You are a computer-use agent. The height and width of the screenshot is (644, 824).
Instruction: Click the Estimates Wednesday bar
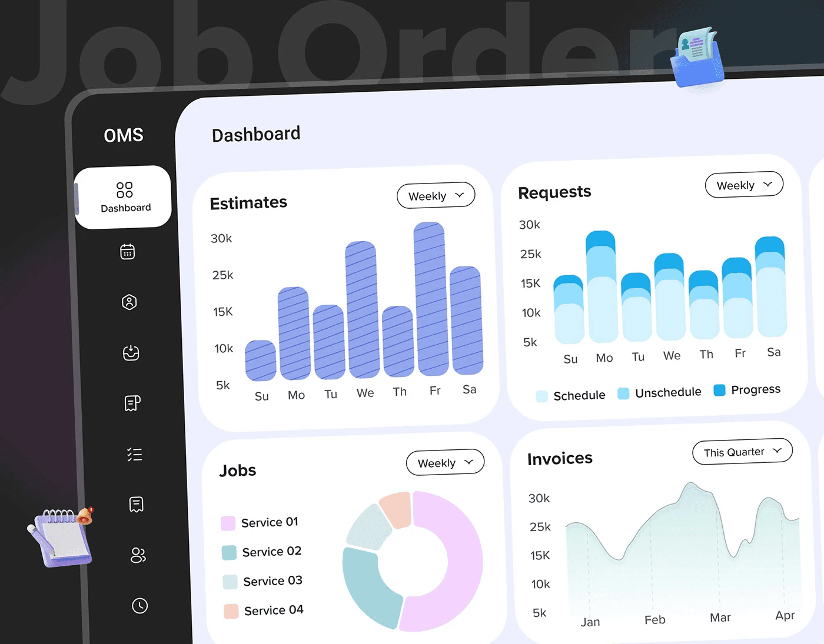(x=362, y=309)
